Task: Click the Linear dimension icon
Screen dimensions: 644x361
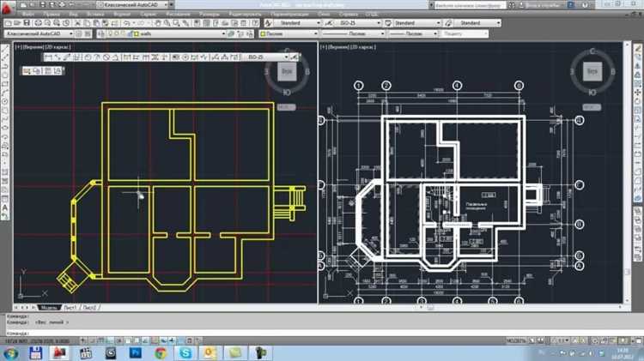Action: click(x=48, y=57)
